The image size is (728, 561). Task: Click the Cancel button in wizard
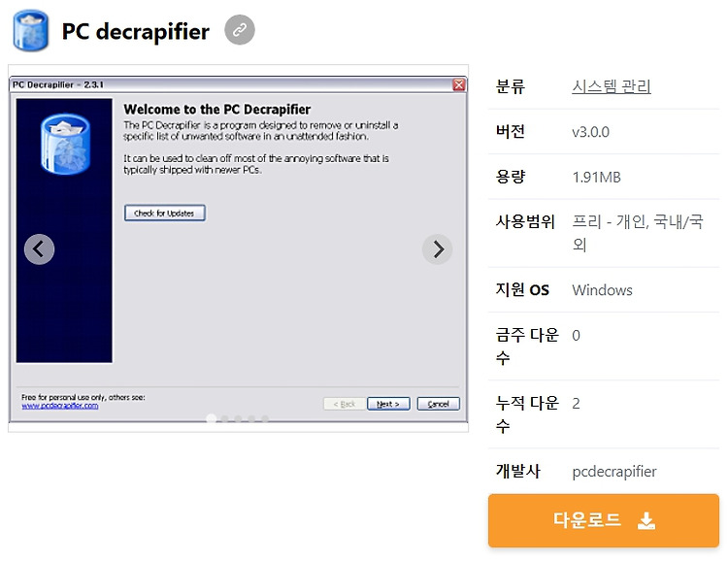(439, 404)
